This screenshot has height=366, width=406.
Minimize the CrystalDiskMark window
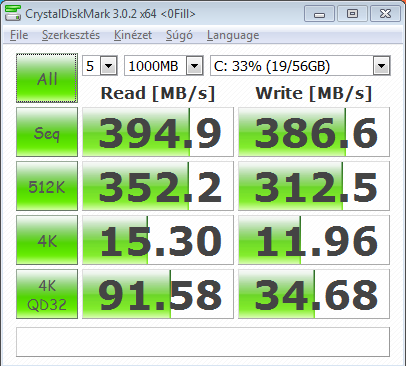(x=319, y=14)
